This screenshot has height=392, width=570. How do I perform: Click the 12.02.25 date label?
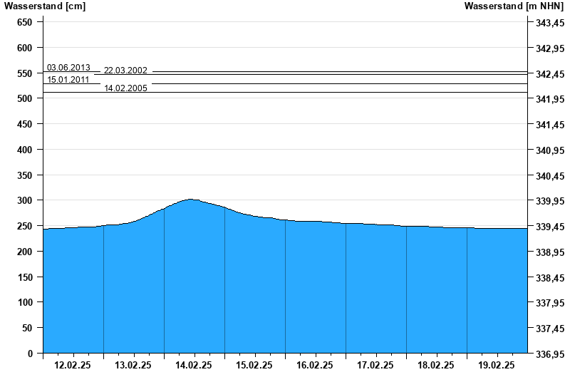click(73, 365)
